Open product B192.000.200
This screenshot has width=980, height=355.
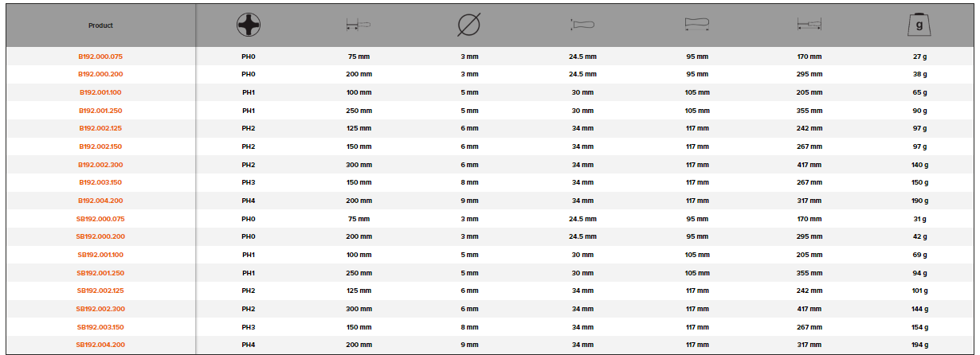[x=100, y=74]
